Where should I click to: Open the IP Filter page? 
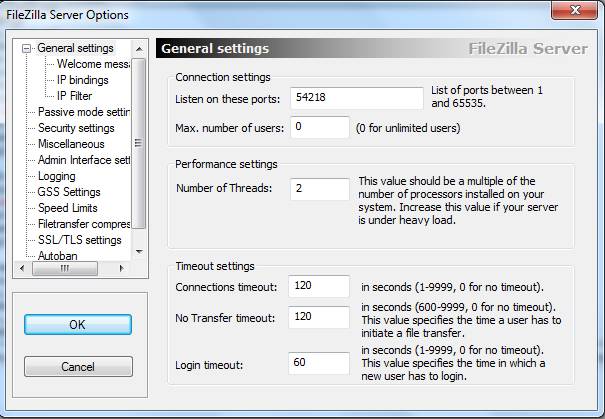pos(74,96)
